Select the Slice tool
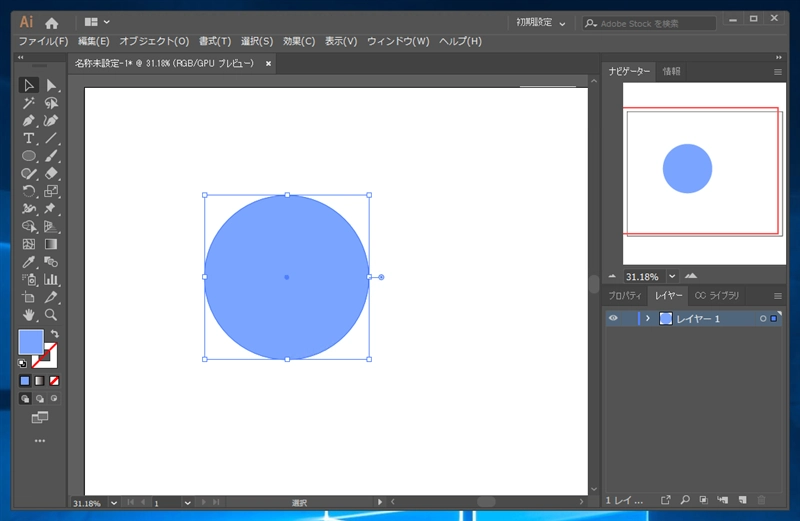 click(51, 297)
